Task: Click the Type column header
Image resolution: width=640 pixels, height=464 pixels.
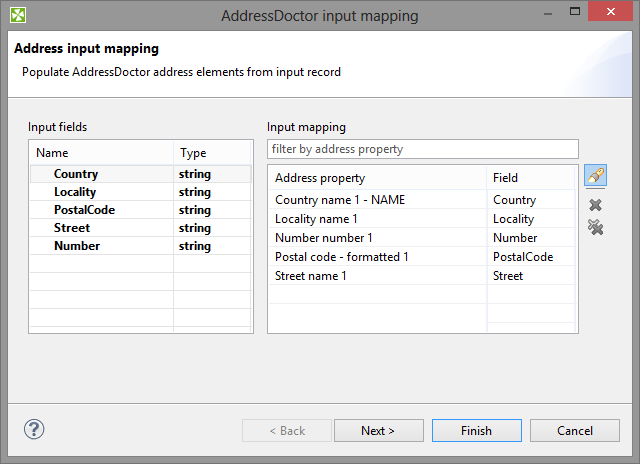Action: [x=212, y=153]
